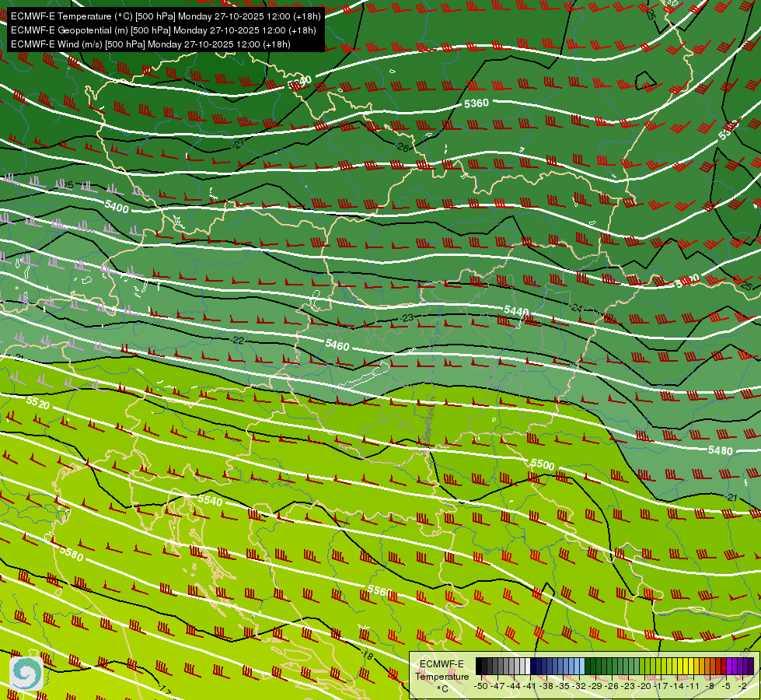The image size is (761, 700).
Task: Click the -29 tick label in the legend
Action: point(595,687)
